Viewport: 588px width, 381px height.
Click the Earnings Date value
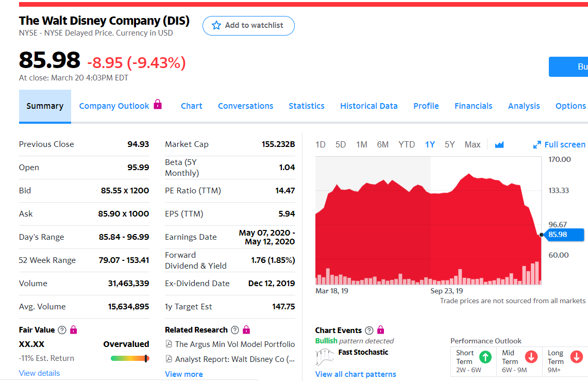click(x=267, y=237)
